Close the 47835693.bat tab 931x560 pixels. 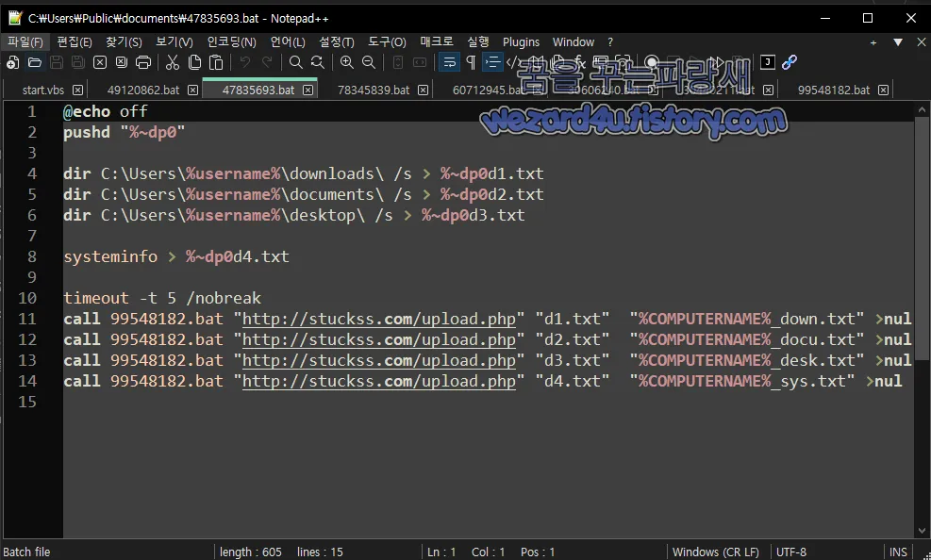point(308,91)
